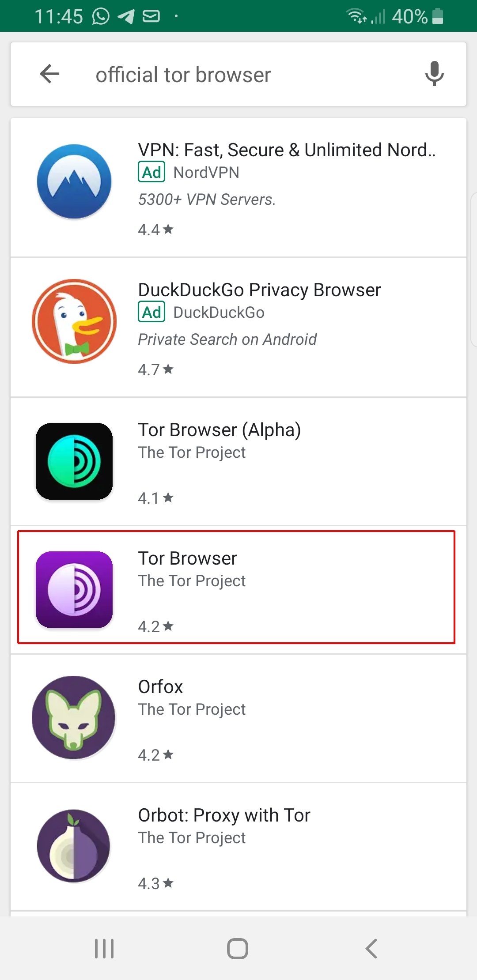Open 'VPN: Fast, Secure & Unlimited Nord..' title
Image resolution: width=477 pixels, height=980 pixels.
click(x=287, y=150)
